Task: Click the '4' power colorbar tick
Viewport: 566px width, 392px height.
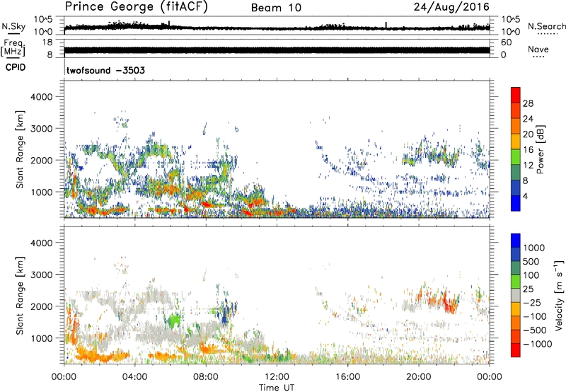Action: coord(525,196)
